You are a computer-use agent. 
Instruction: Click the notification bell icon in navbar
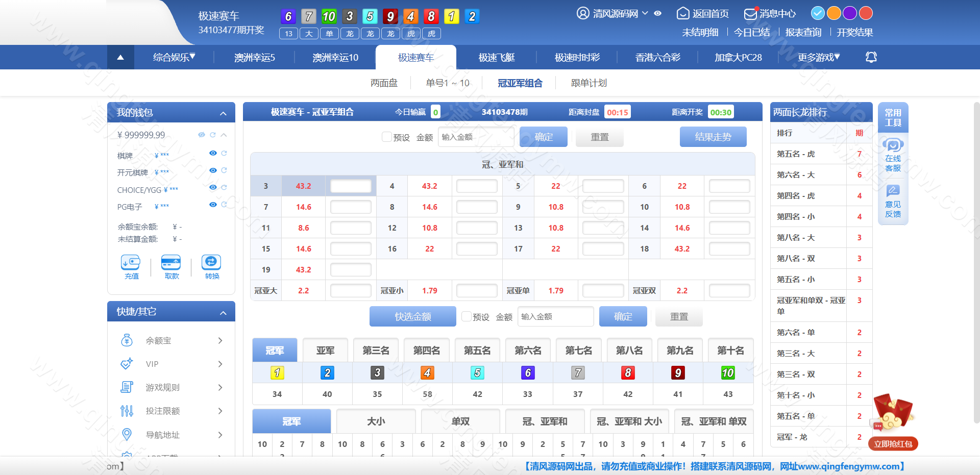[871, 57]
